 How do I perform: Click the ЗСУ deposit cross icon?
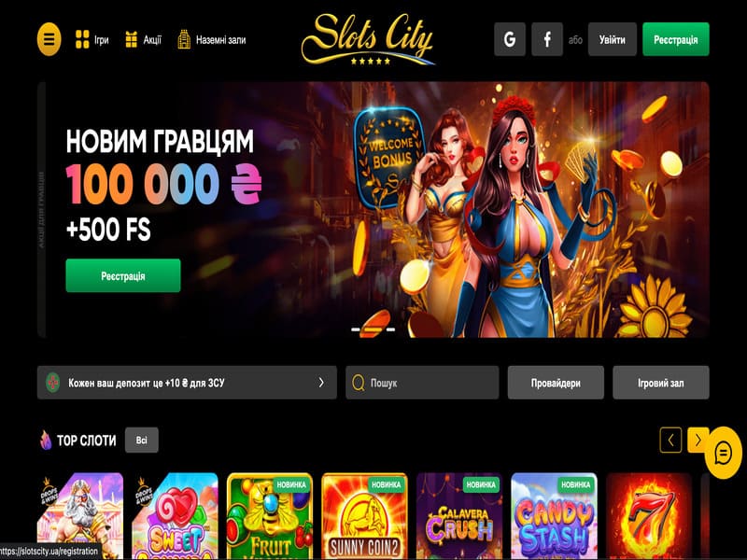click(x=53, y=383)
